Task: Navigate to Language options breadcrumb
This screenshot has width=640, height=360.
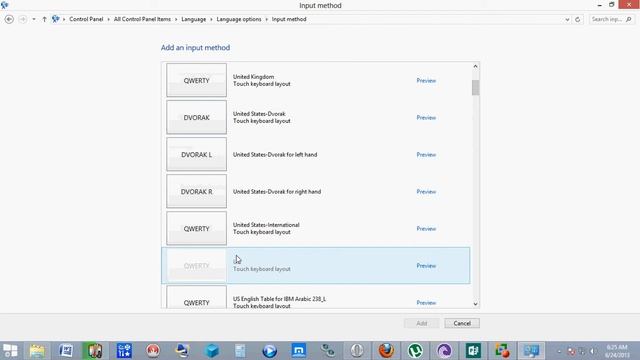Action: [x=239, y=19]
